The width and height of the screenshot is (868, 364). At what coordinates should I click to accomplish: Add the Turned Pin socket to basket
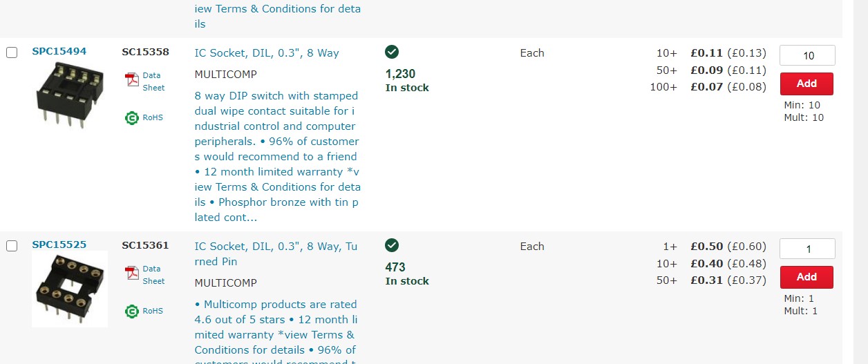806,277
